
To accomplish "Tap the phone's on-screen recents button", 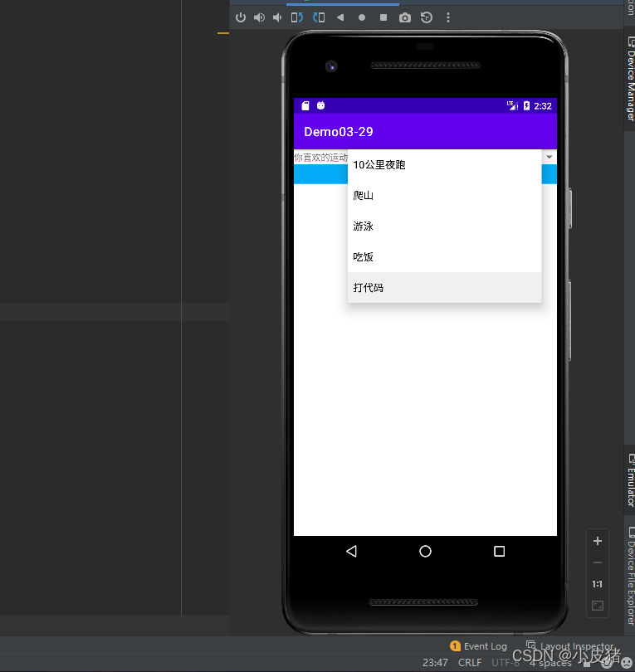I will coord(499,551).
